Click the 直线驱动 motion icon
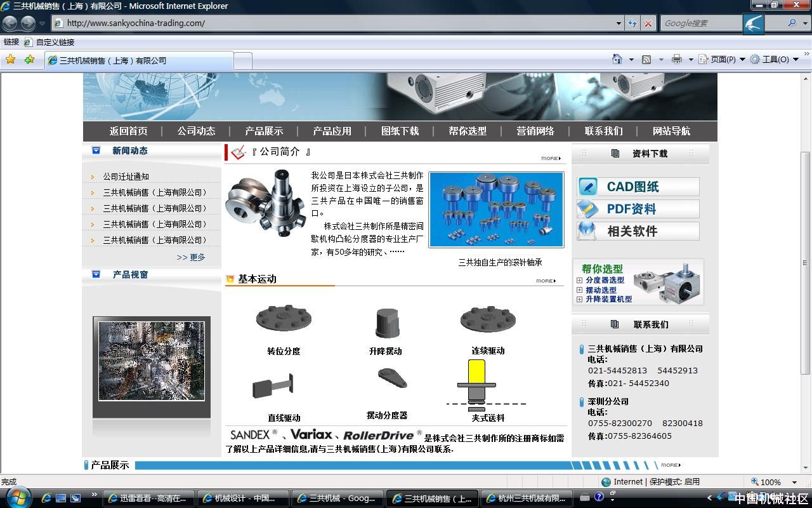The image size is (812, 508). click(x=273, y=386)
